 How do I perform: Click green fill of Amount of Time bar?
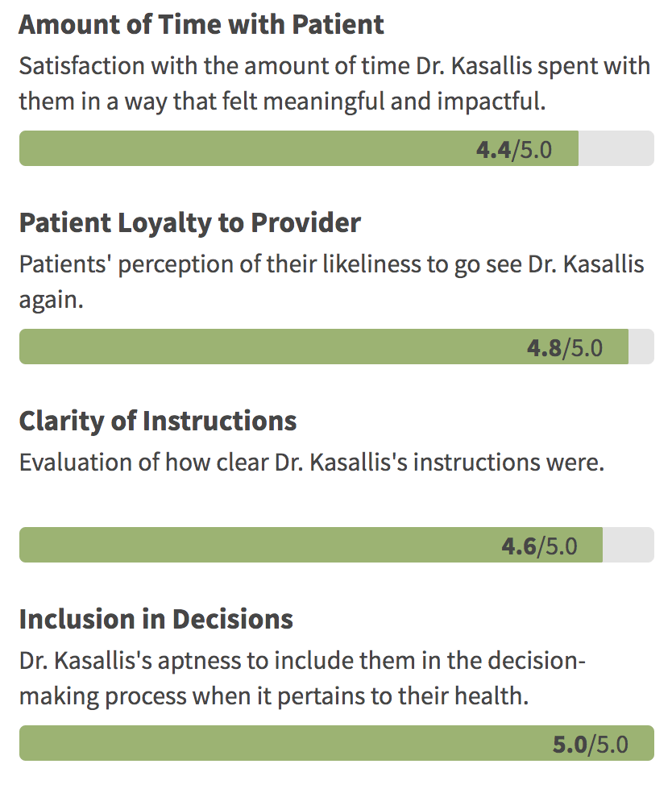[242, 149]
